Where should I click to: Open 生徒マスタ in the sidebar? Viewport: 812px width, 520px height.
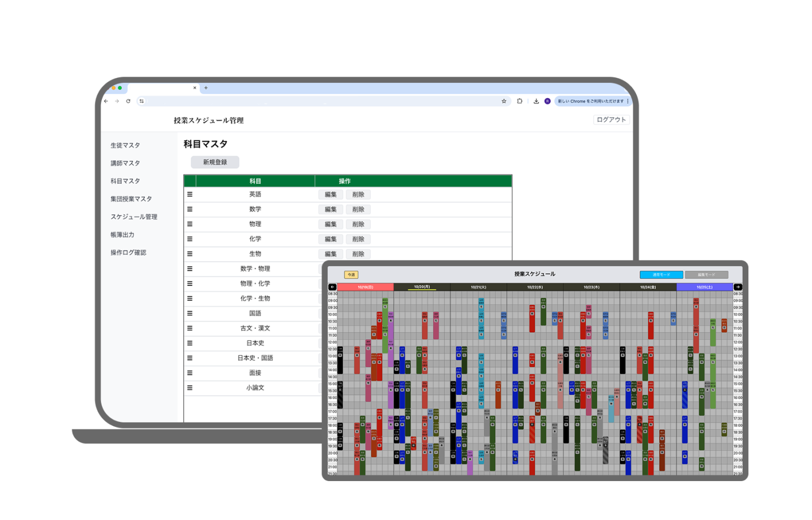coord(125,146)
